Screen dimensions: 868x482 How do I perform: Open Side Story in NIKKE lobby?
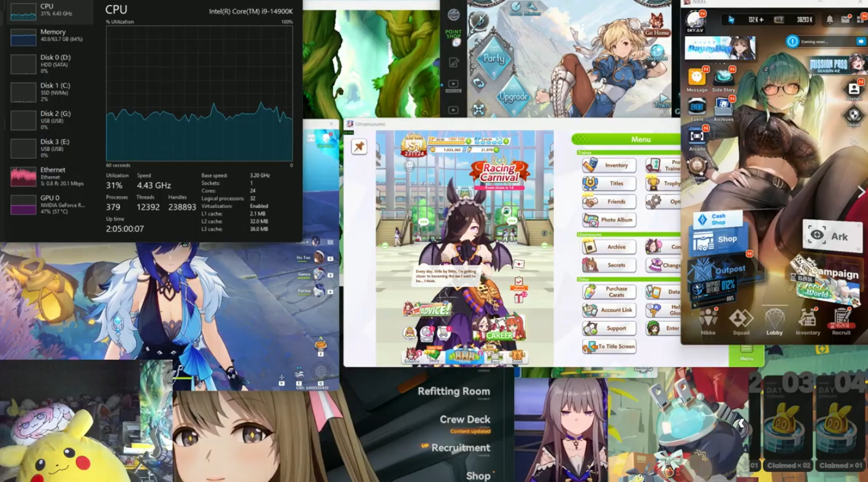(723, 79)
